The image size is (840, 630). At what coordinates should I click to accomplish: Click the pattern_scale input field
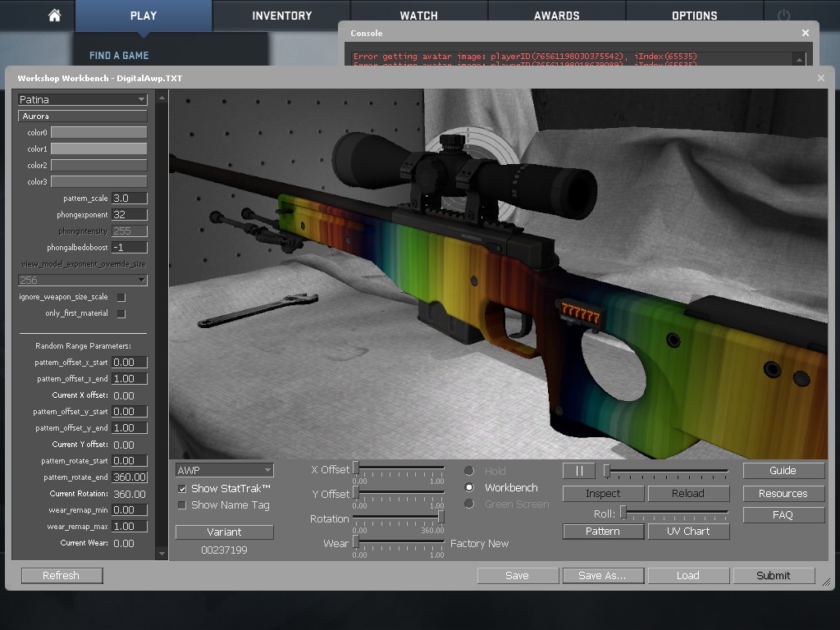[129, 199]
